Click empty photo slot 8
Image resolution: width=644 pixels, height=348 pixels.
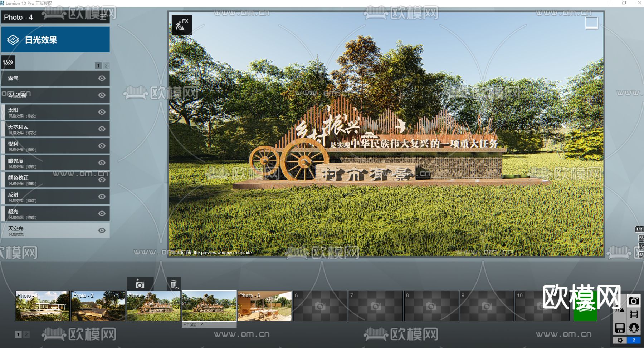point(431,306)
